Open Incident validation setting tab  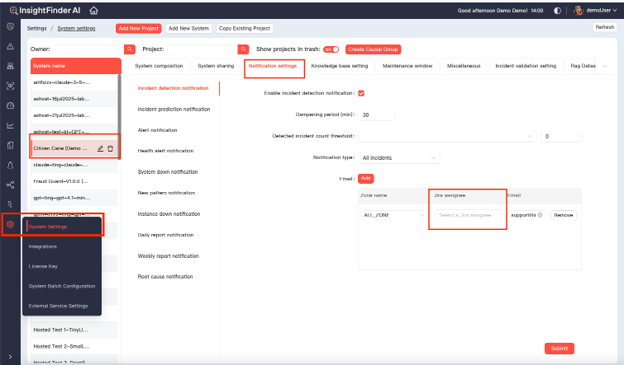coord(526,66)
